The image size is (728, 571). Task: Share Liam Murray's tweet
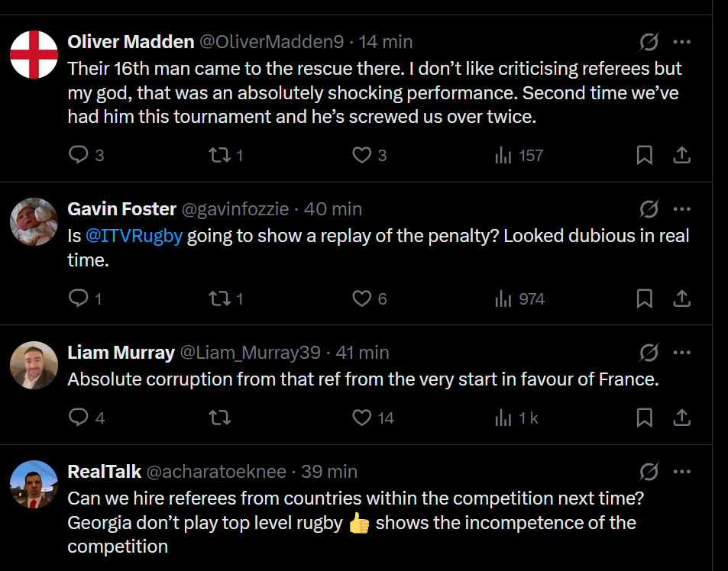point(681,418)
